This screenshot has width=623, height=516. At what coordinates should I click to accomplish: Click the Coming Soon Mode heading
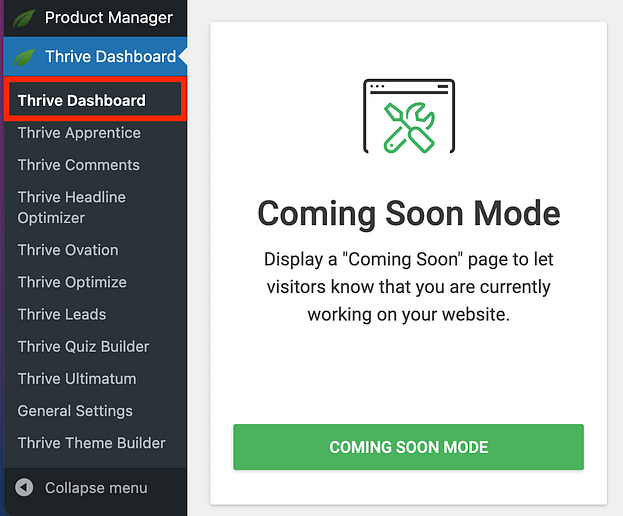[x=409, y=213]
